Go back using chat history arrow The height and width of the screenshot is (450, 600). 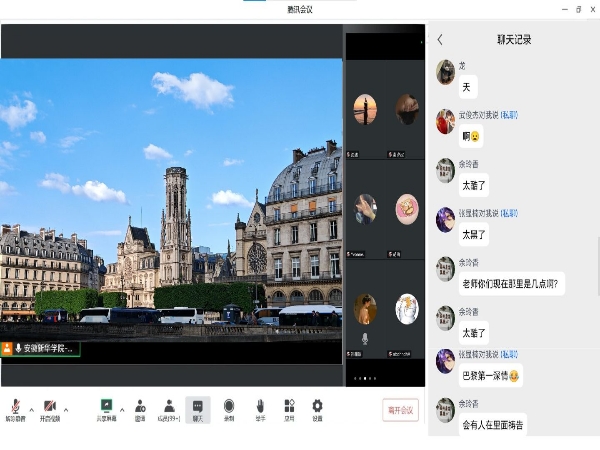[440, 40]
